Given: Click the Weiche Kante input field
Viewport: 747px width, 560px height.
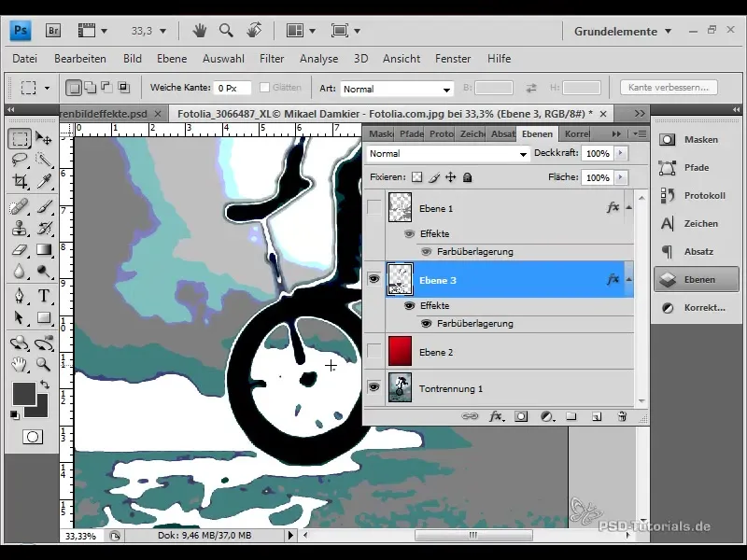Looking at the screenshot, I should (x=232, y=88).
